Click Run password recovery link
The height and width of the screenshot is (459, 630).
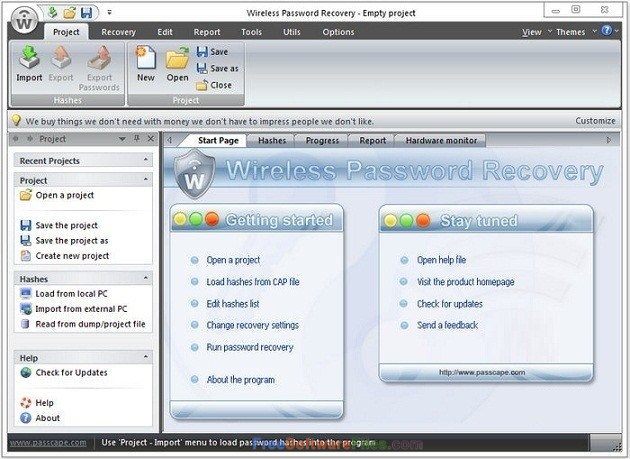250,347
